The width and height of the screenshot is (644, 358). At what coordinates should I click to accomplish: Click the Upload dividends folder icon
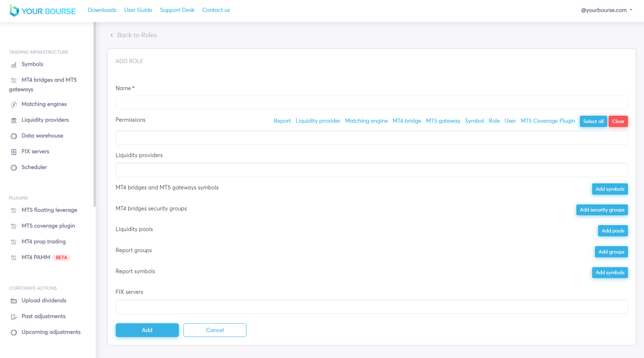(14, 301)
